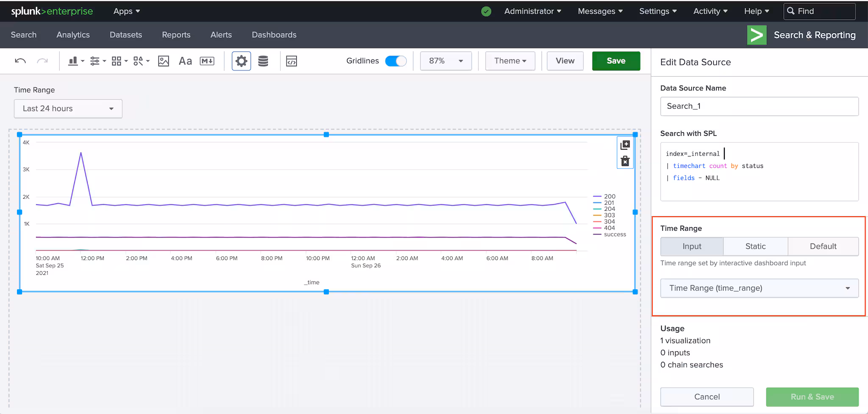Click the Data Source Name field
The width and height of the screenshot is (868, 414).
point(759,106)
